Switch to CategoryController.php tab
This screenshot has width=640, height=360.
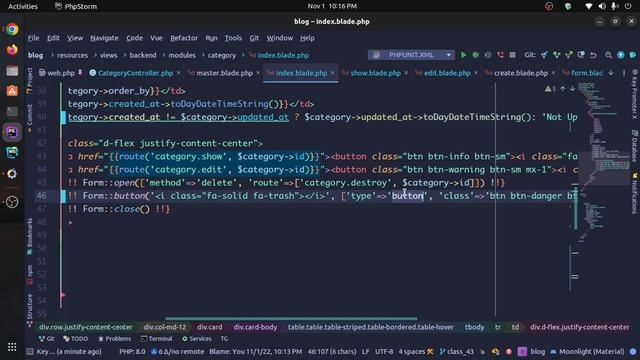pos(135,73)
